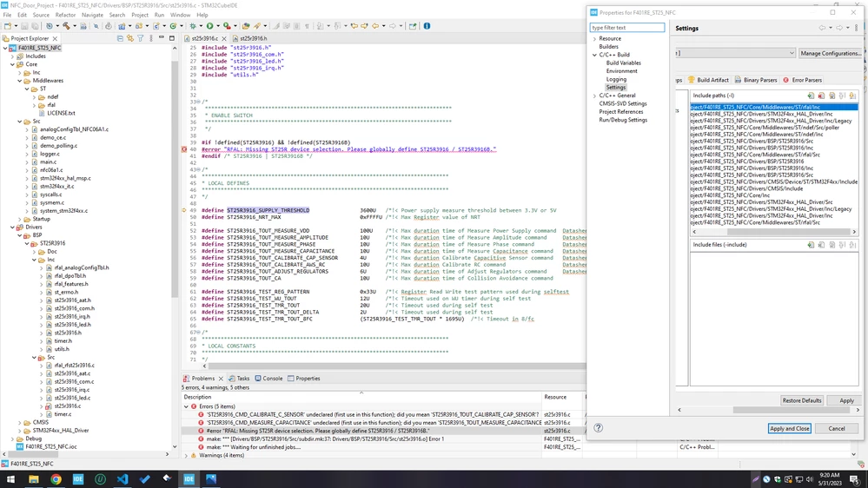Click Add include path icon
868x488 pixels.
[x=811, y=96]
